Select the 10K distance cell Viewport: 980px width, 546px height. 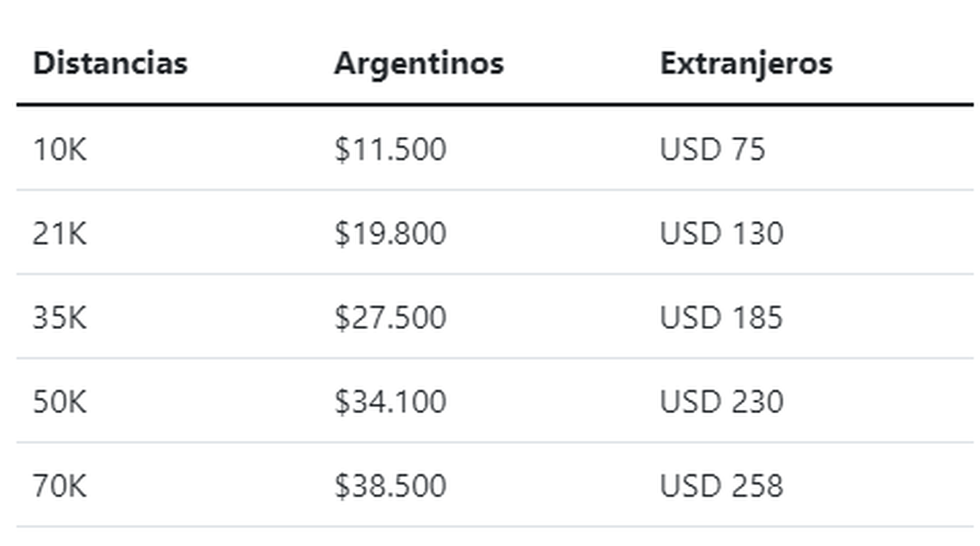pyautogui.click(x=60, y=149)
